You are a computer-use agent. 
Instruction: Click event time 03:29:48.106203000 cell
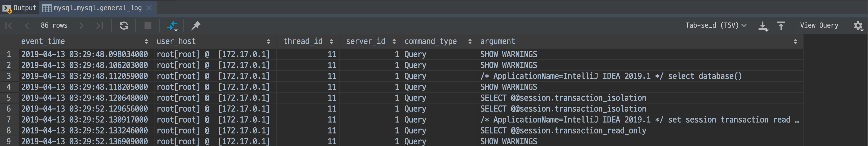coord(86,65)
